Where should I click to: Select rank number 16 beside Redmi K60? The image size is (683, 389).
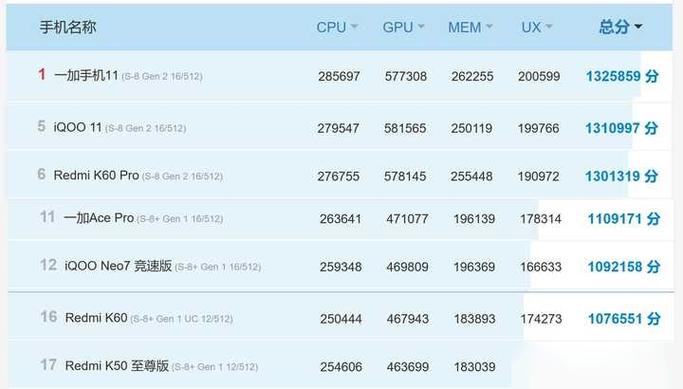pos(49,316)
